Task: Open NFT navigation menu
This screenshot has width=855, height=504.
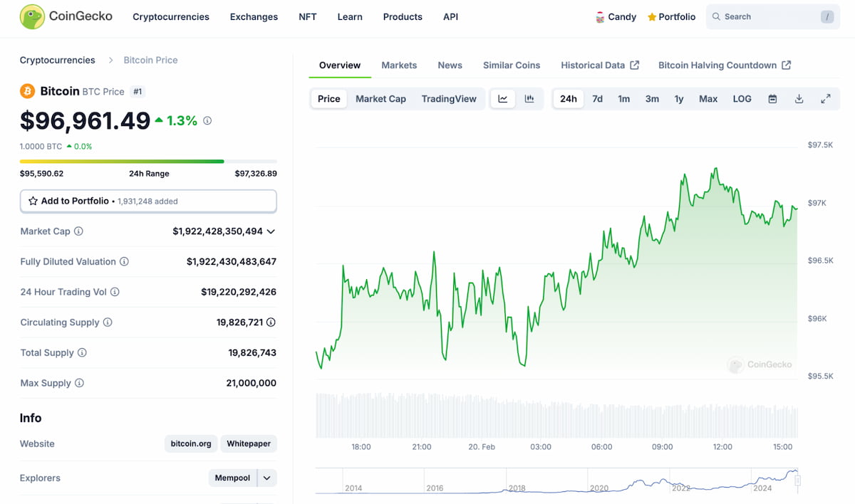Action: click(308, 17)
